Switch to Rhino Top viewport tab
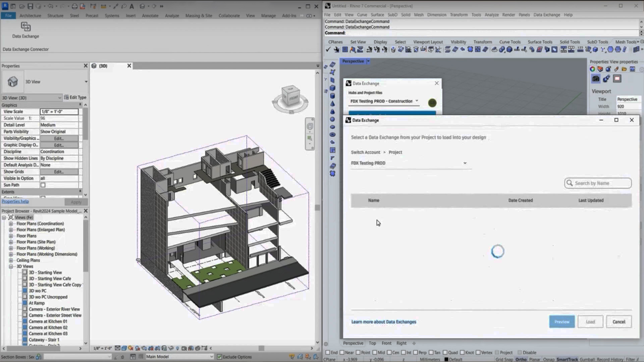Image resolution: width=644 pixels, height=362 pixels. pyautogui.click(x=372, y=343)
